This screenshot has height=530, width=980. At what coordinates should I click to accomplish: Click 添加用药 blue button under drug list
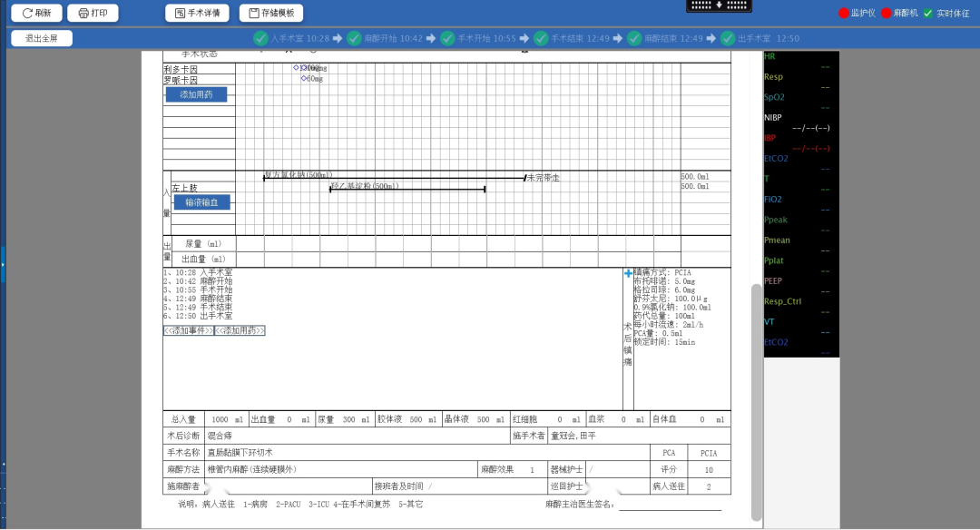pyautogui.click(x=196, y=94)
